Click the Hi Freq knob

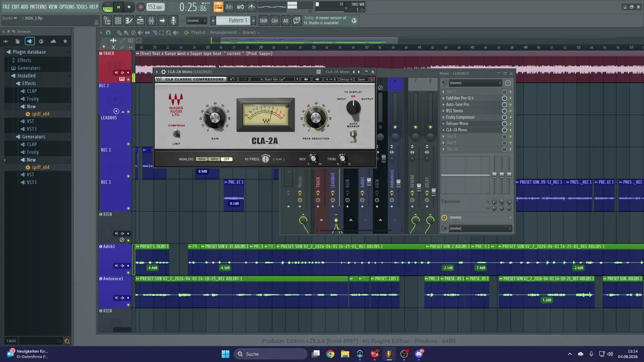click(265, 159)
